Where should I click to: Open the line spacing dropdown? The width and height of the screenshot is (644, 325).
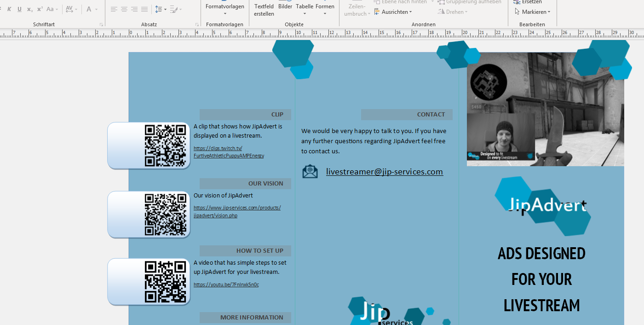(160, 9)
